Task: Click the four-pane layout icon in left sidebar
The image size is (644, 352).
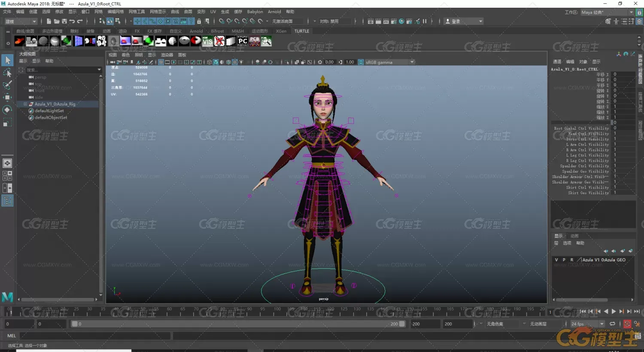Action: click(x=7, y=176)
